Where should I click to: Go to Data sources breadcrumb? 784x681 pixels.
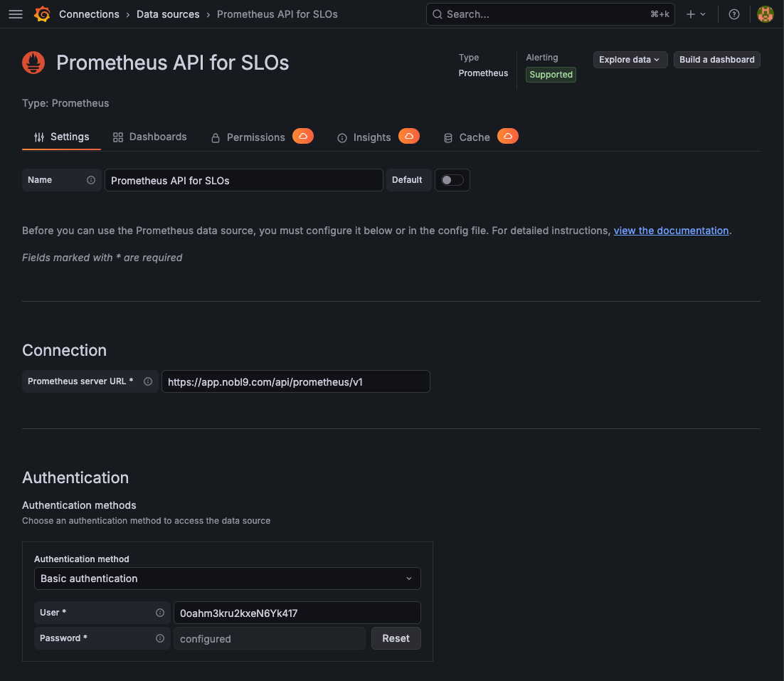click(168, 14)
